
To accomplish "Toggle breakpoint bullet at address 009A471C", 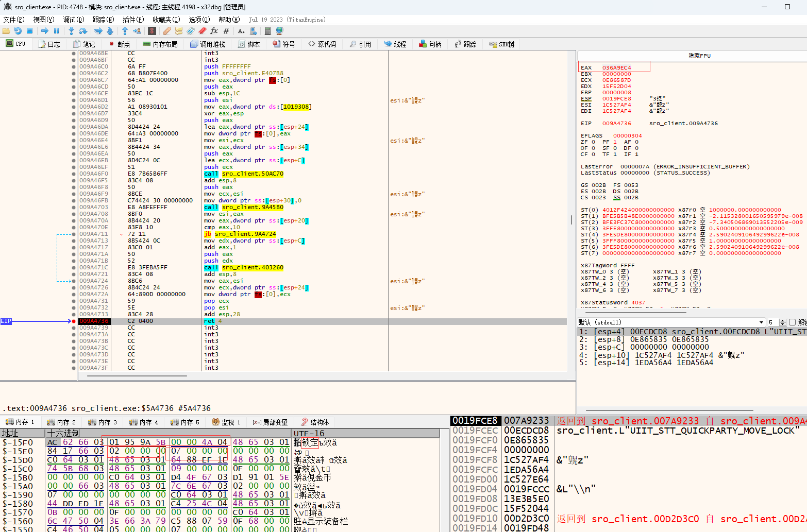I will [74, 268].
